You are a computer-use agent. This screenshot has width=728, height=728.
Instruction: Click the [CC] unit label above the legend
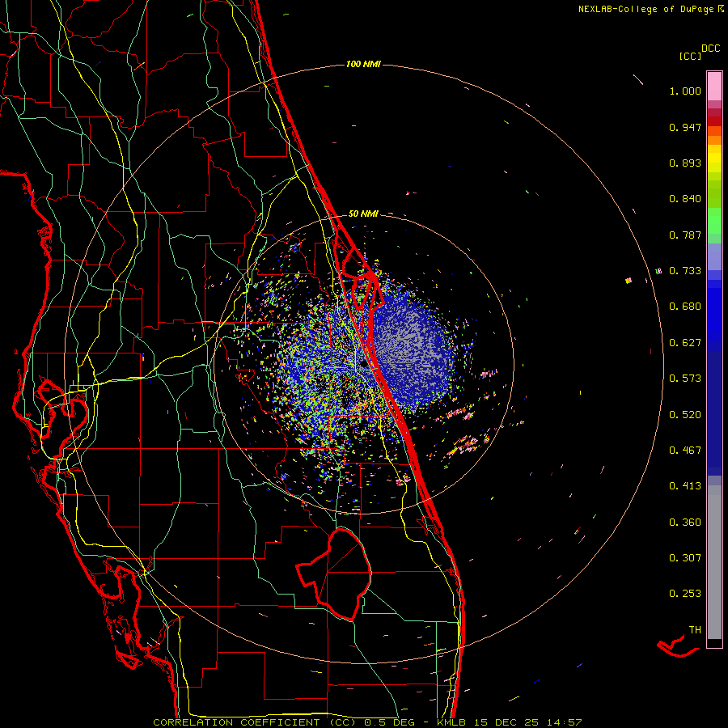click(690, 56)
